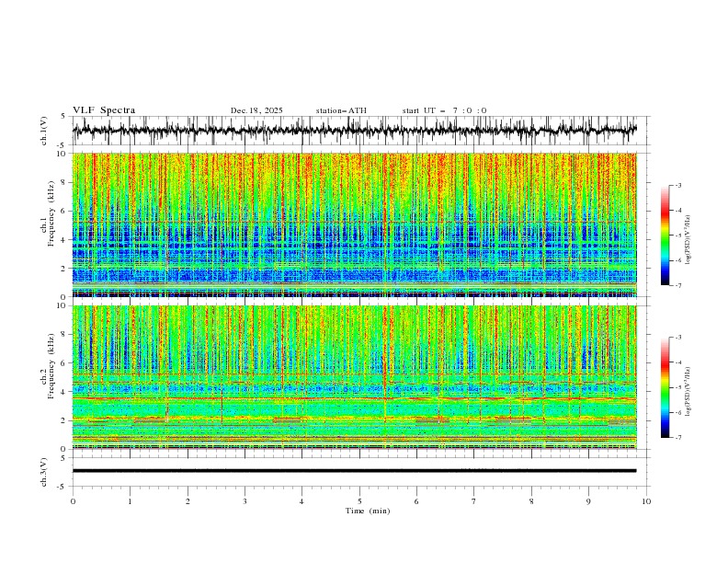The width and height of the screenshot is (728, 563).
Task: Click time axis tick label "4"
Action: point(301,501)
